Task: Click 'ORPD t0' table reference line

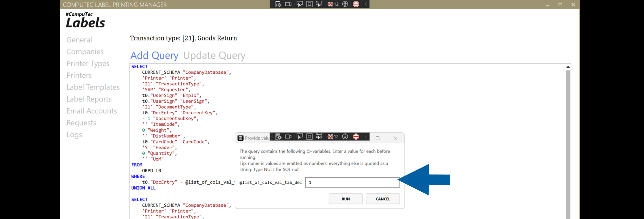Action: coord(151,171)
